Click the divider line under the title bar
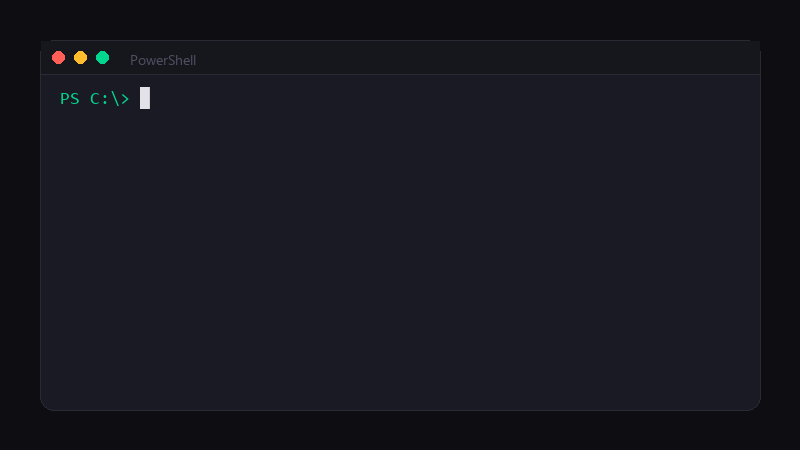This screenshot has width=800, height=450. (401, 74)
